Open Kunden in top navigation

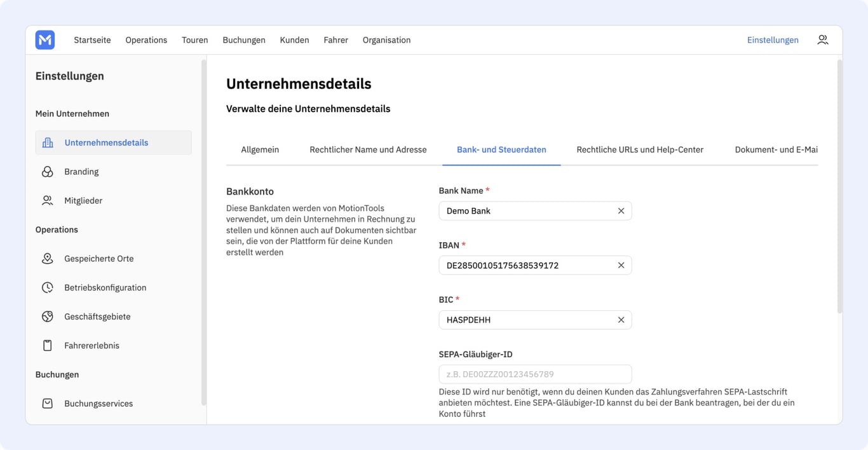(x=294, y=40)
